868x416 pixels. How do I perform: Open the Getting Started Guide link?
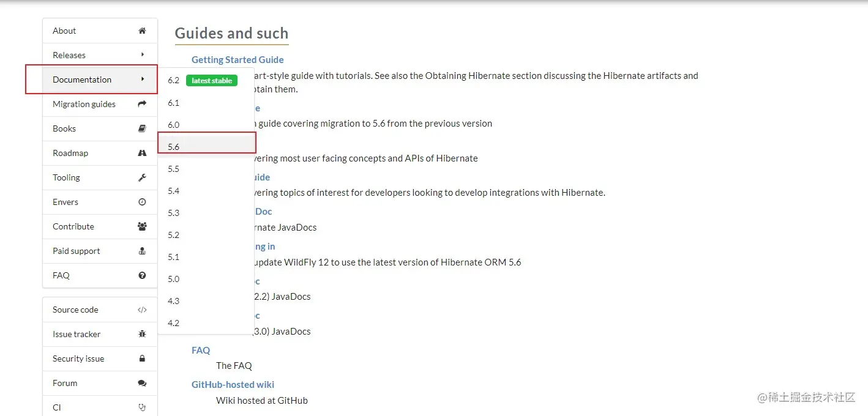coord(238,59)
